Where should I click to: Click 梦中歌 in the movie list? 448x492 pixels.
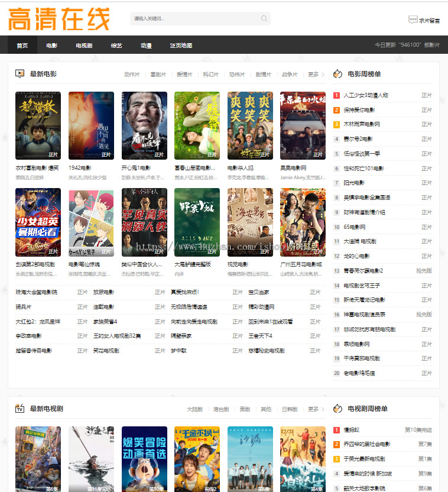coord(178,351)
